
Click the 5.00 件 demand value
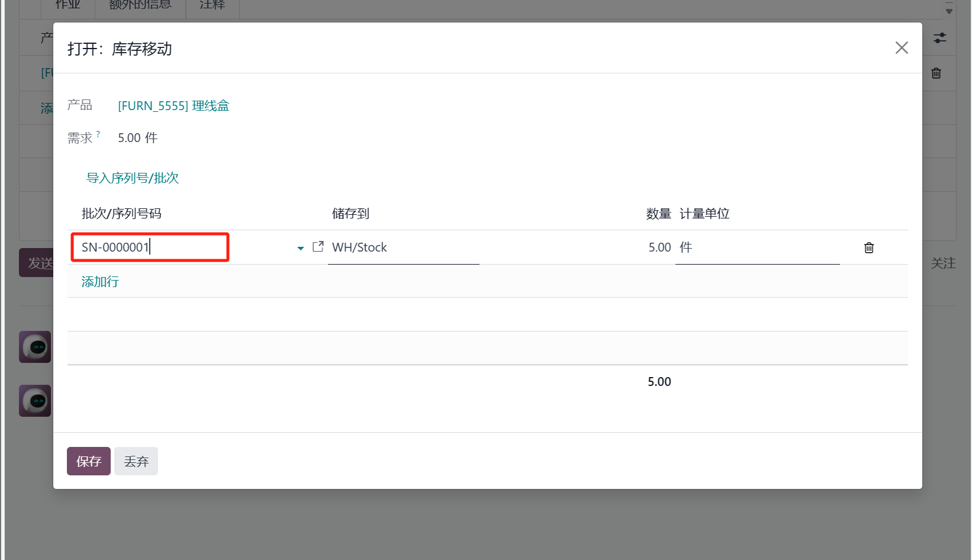click(x=138, y=138)
